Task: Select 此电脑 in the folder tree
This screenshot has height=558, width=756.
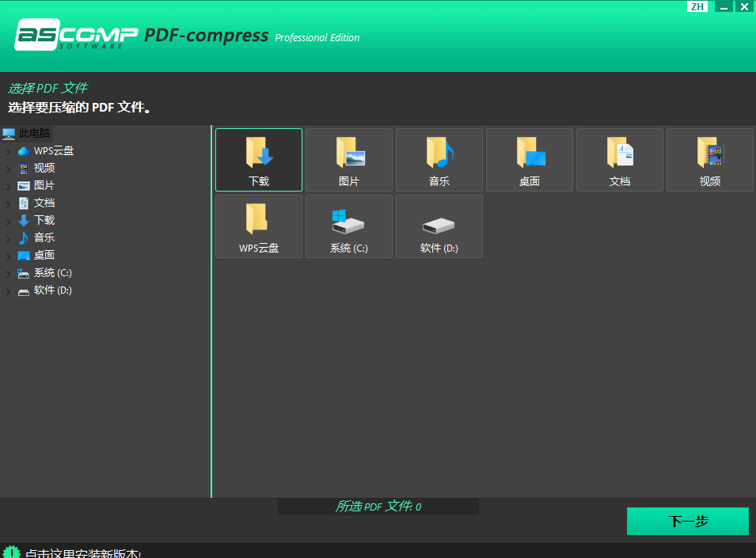Action: coord(34,134)
